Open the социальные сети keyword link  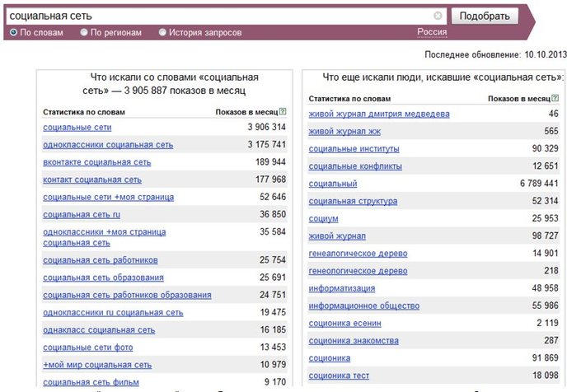coord(77,127)
